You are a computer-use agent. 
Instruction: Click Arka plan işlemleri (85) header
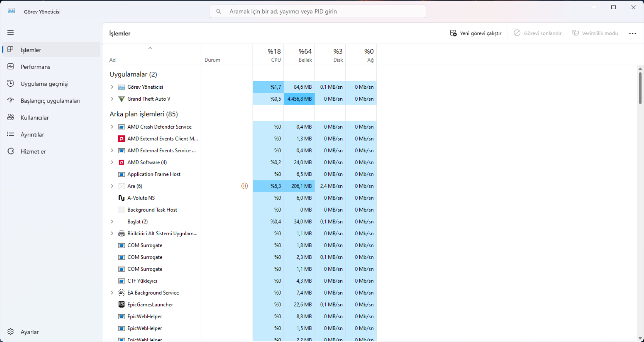[144, 114]
